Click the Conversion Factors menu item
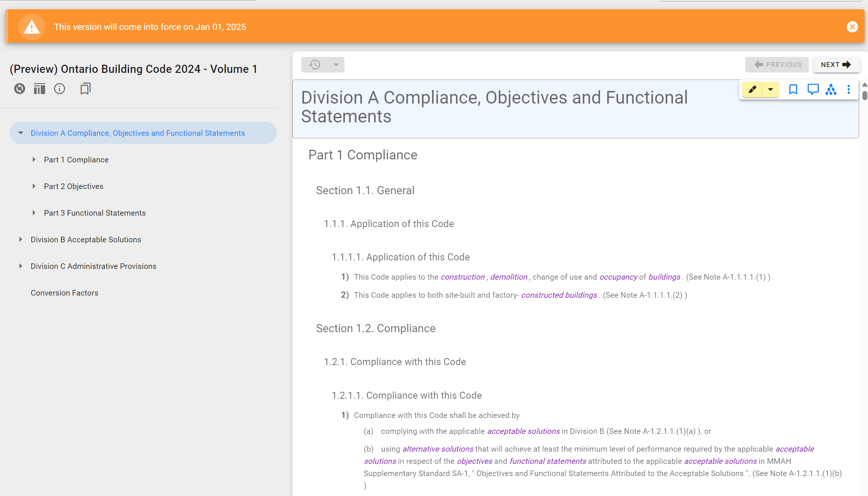 [65, 293]
